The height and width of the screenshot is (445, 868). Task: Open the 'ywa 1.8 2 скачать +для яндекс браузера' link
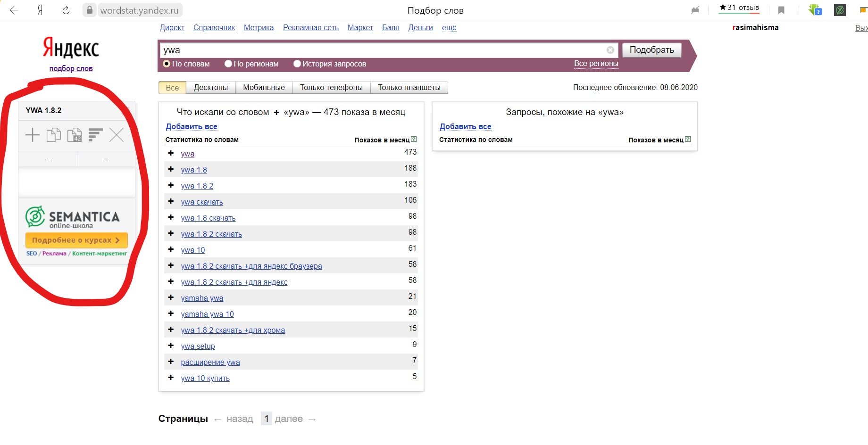251,266
